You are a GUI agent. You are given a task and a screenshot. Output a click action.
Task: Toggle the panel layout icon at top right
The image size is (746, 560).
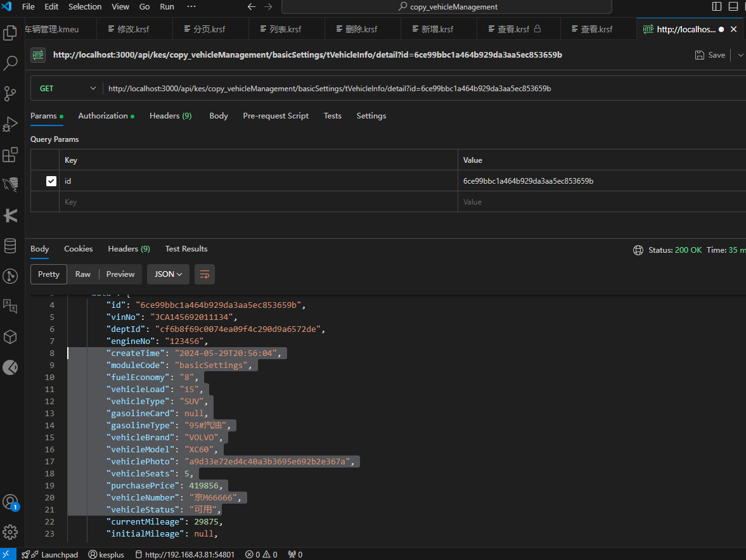733,6
